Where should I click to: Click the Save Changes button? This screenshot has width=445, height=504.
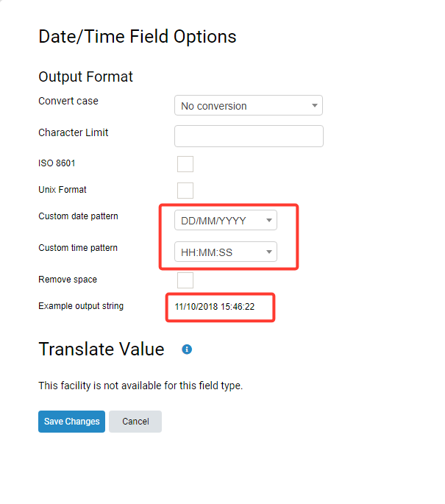click(x=71, y=422)
